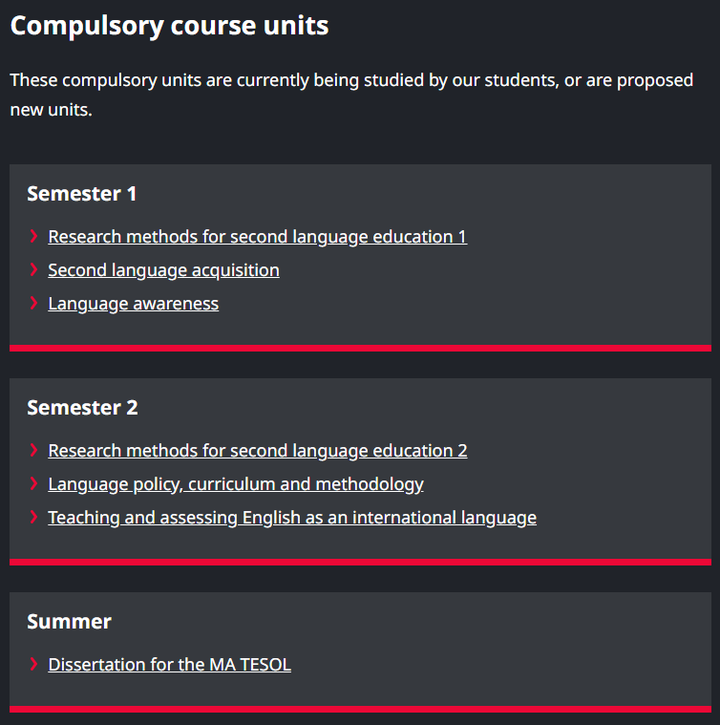Image resolution: width=720 pixels, height=725 pixels.
Task: Open Teaching and assessing English as international language
Action: (292, 517)
